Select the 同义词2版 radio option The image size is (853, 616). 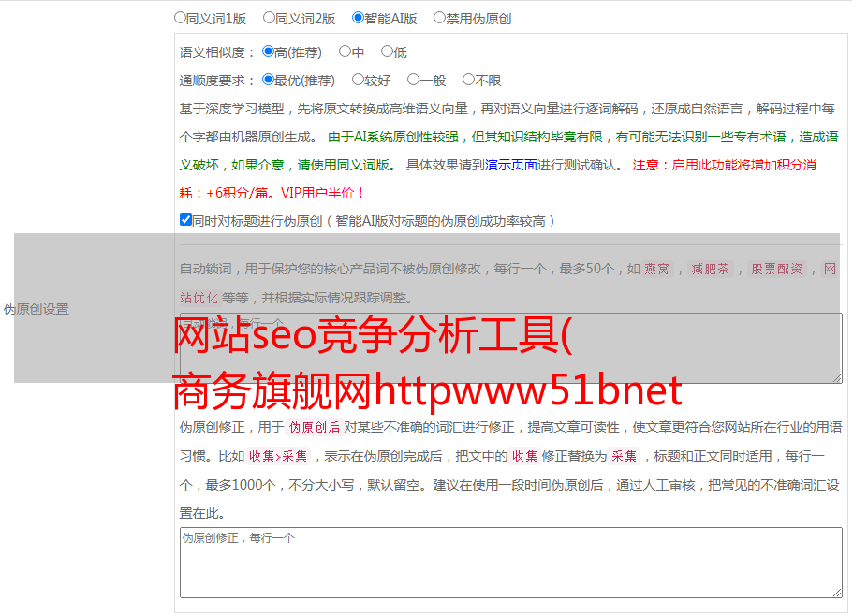(269, 18)
